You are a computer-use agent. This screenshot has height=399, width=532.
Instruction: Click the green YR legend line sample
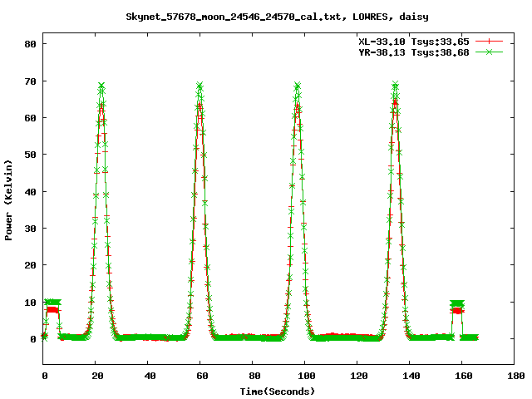(x=489, y=52)
